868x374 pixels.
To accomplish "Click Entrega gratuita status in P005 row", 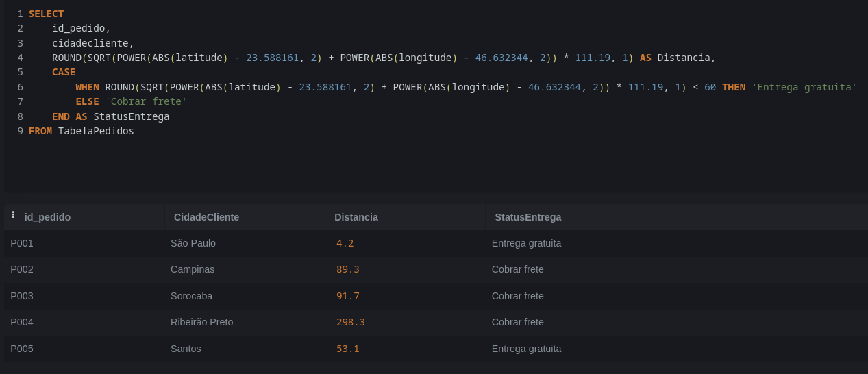I will pyautogui.click(x=526, y=349).
